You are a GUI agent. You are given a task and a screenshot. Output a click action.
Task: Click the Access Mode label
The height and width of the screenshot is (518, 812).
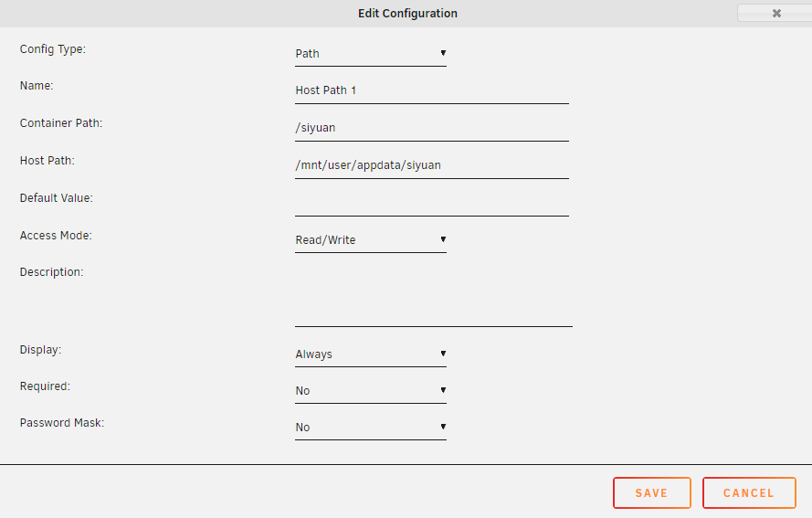click(x=57, y=236)
